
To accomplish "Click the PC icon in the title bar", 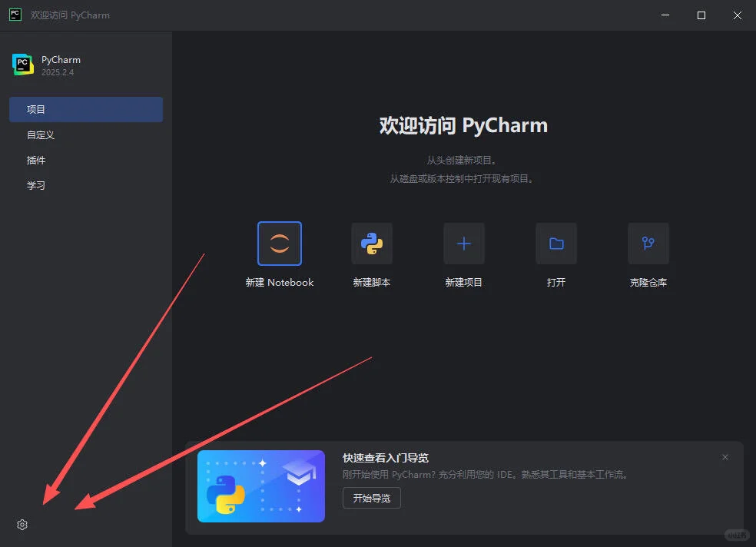I will 14,15.
